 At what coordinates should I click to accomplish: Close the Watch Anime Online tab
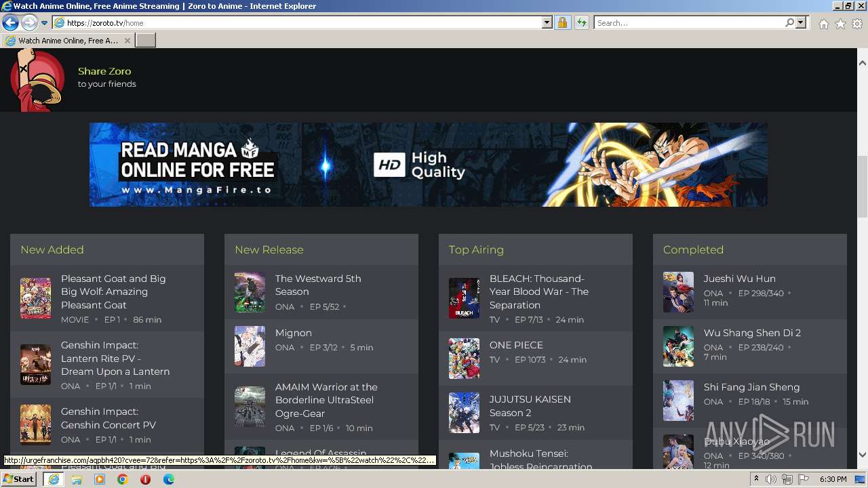127,41
